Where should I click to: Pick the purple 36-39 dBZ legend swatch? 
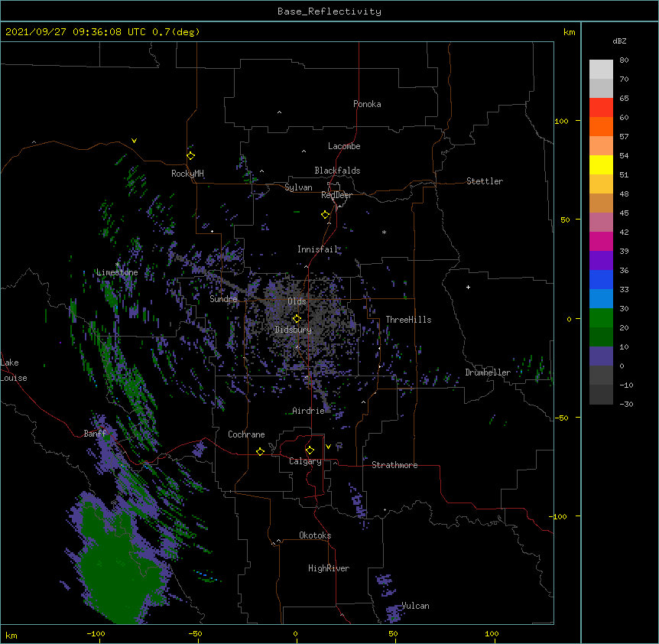[601, 261]
